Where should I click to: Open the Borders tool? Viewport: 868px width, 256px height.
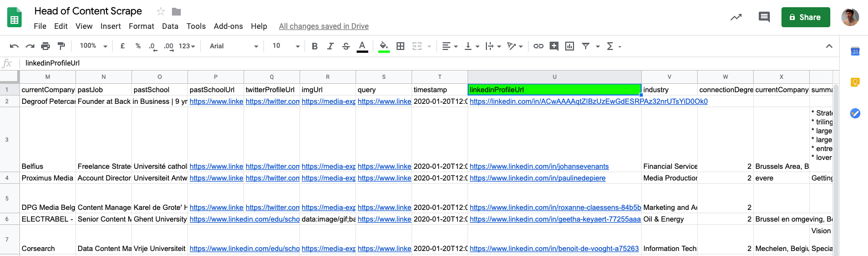pyautogui.click(x=400, y=46)
